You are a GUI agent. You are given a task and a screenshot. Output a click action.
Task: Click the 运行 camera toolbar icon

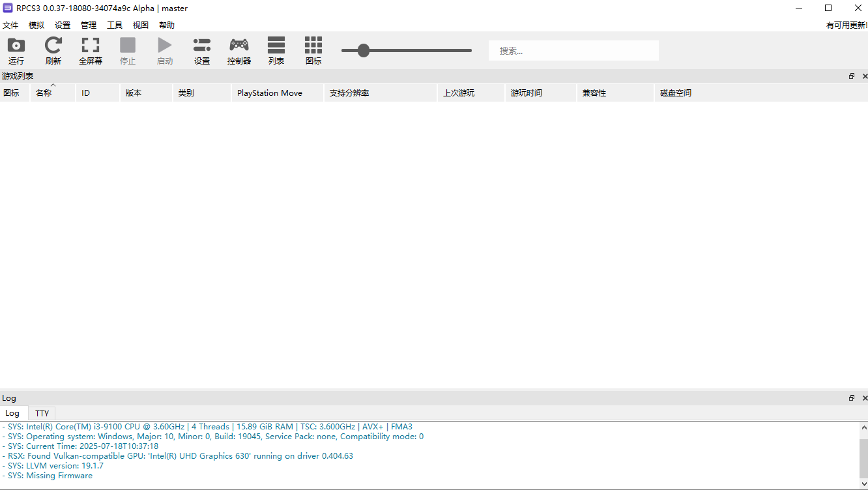click(x=16, y=46)
